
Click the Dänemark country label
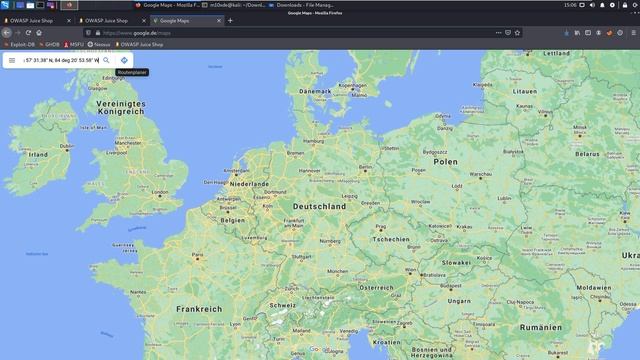tap(315, 91)
